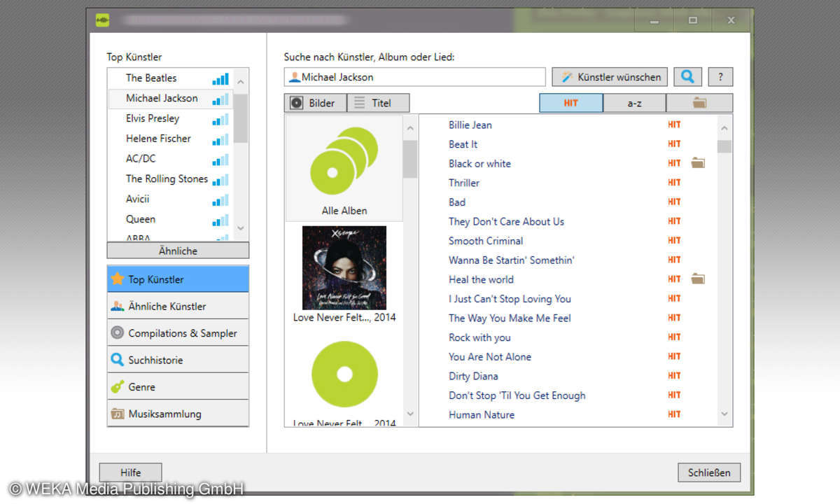Click the HIT badge next to Billie Jean

674,125
